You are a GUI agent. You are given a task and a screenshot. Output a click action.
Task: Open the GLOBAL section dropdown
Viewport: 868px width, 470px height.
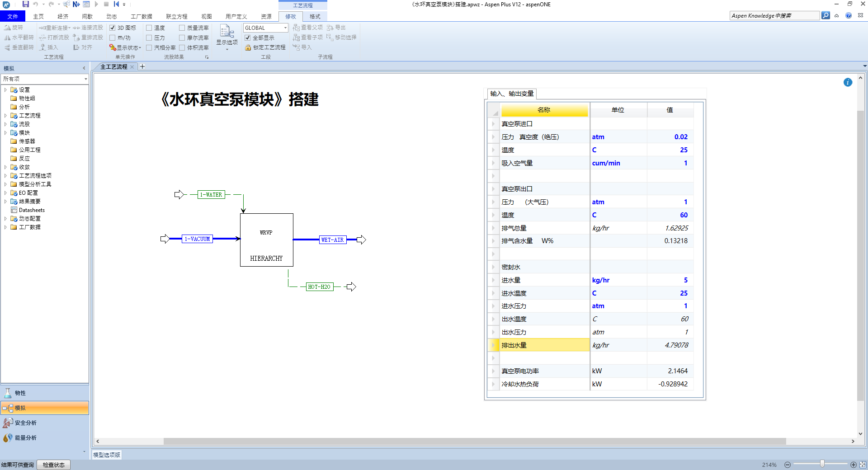[285, 28]
